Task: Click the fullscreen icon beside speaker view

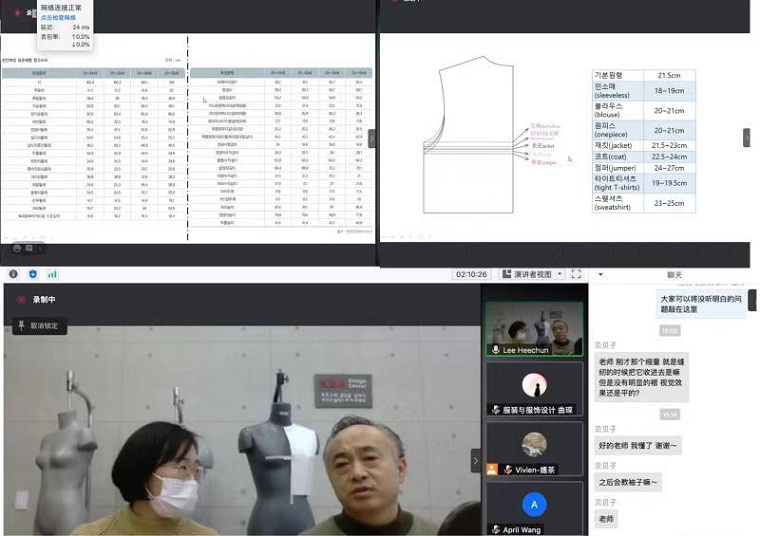Action: pos(575,274)
